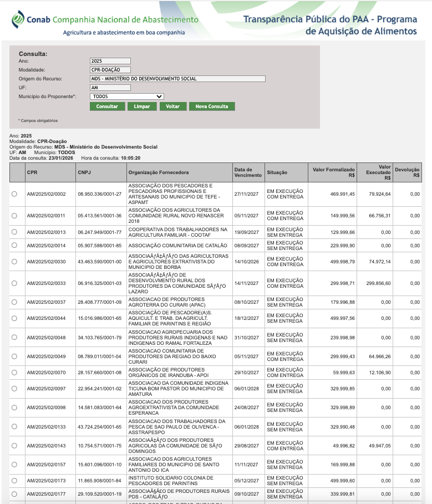Viewport: 432px width, 504px height.
Task: Focus the Modalidade input field
Action: [110, 70]
